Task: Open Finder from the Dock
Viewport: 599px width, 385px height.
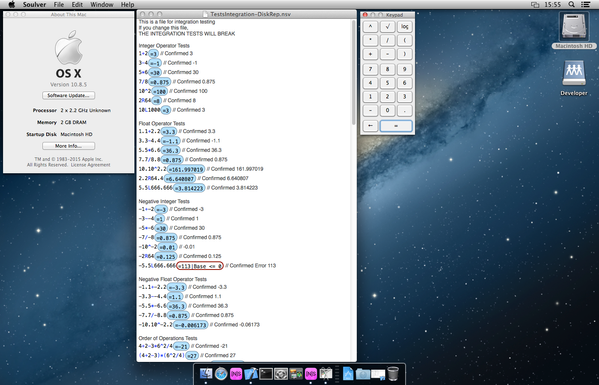Action: pos(206,373)
